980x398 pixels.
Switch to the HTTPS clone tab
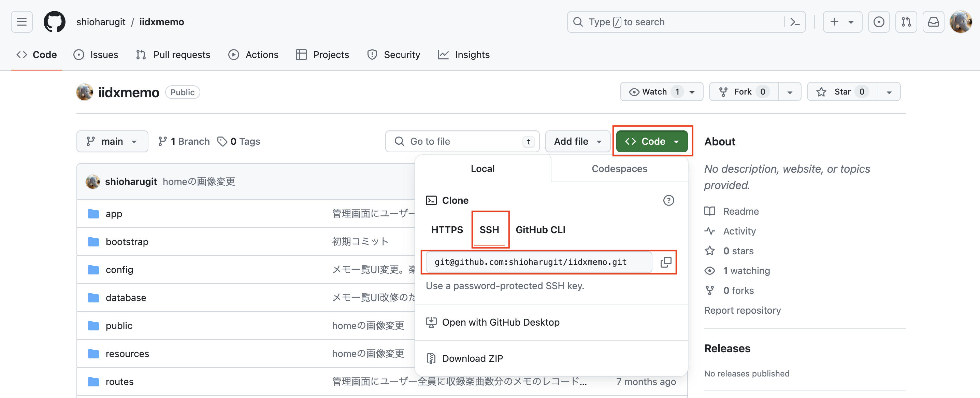tap(447, 229)
